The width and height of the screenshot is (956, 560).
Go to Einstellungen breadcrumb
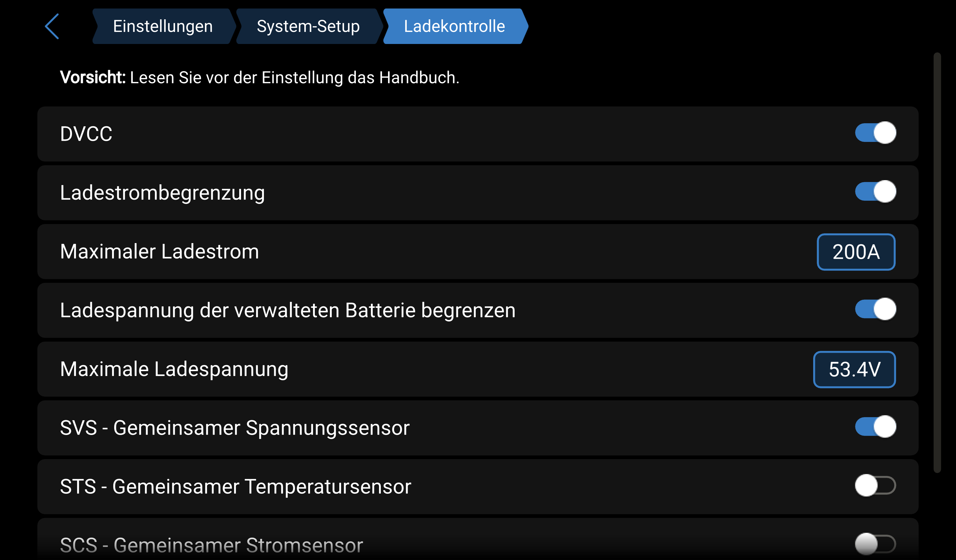coord(163,26)
